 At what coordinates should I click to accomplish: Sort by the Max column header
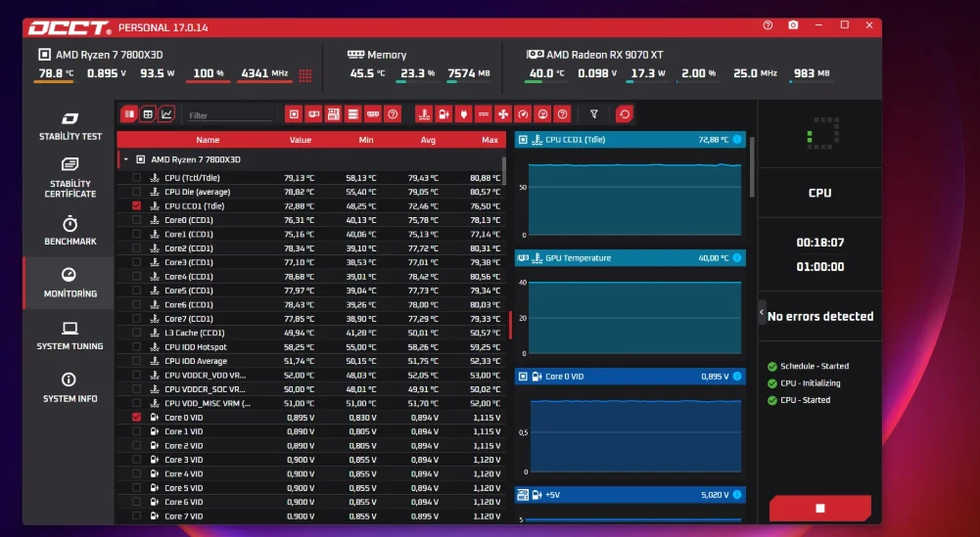490,140
